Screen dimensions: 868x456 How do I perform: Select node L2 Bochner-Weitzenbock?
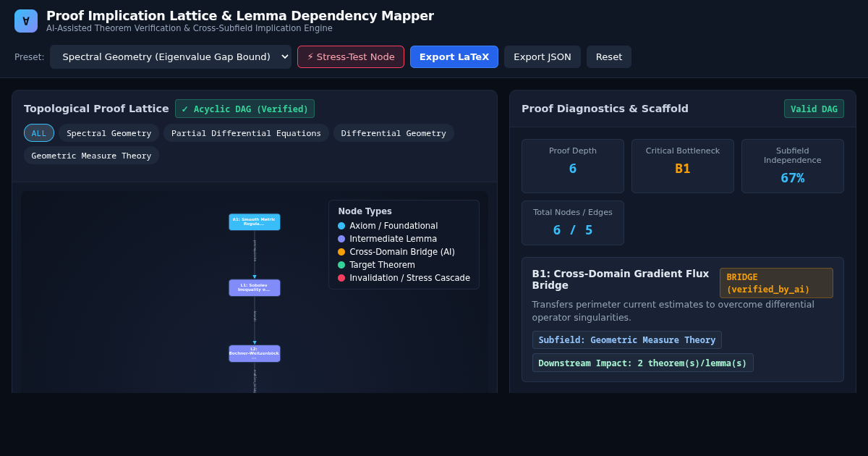tap(255, 353)
